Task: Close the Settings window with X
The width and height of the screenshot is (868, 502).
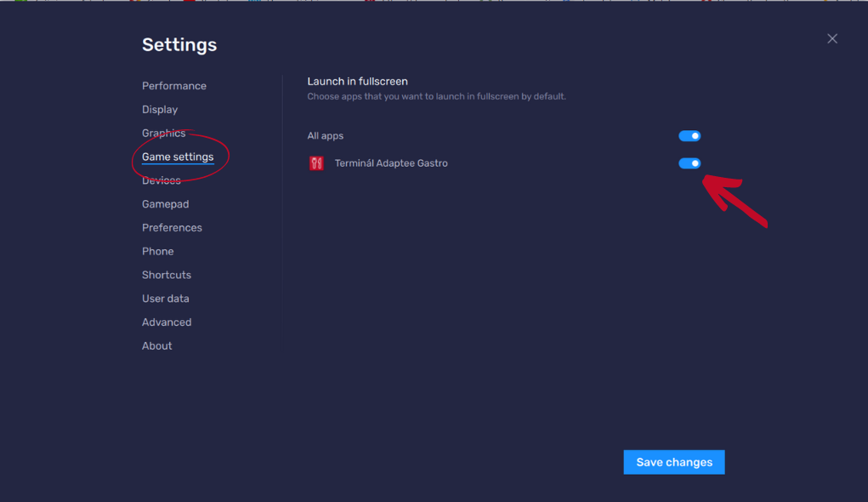Action: coord(832,39)
